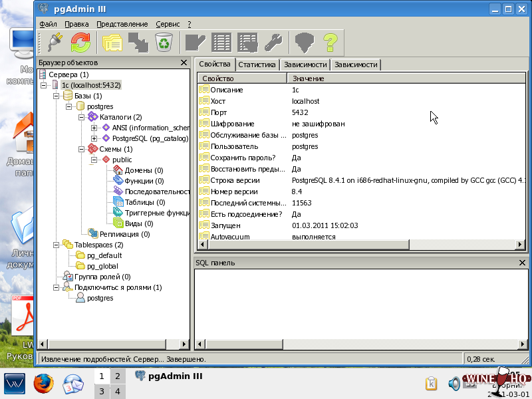The width and height of the screenshot is (532, 399).
Task: Refresh the selected object with the green arrows icon
Action: 80,43
